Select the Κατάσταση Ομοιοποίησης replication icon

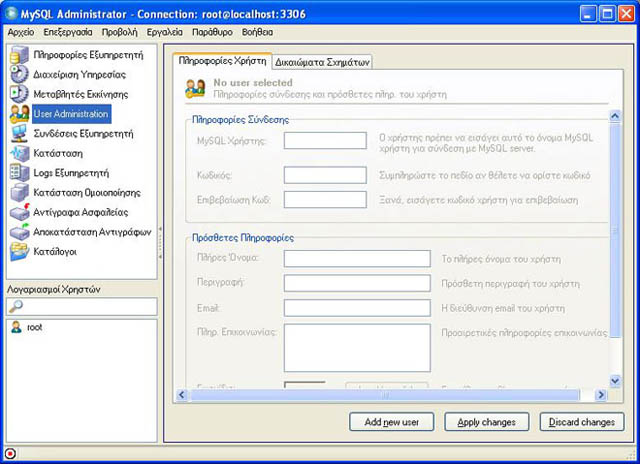click(x=19, y=193)
